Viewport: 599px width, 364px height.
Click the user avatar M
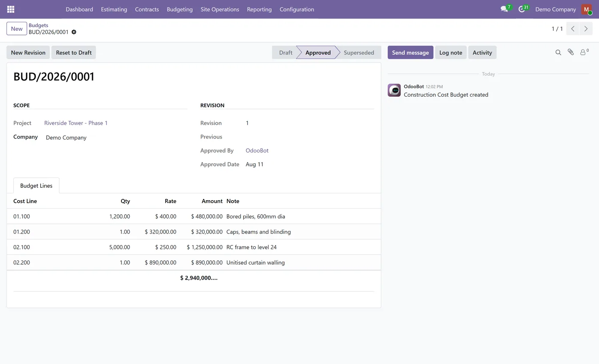(x=587, y=9)
